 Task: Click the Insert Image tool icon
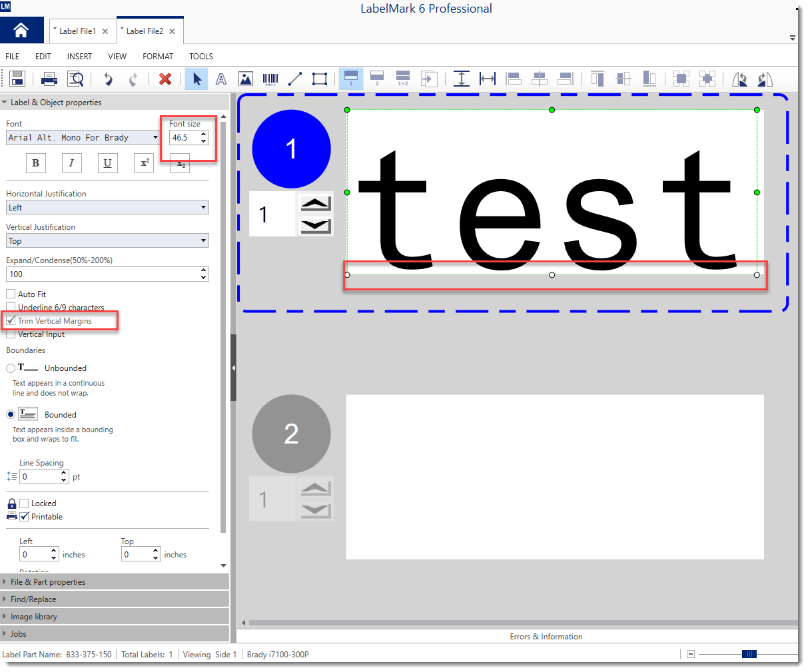coord(246,79)
